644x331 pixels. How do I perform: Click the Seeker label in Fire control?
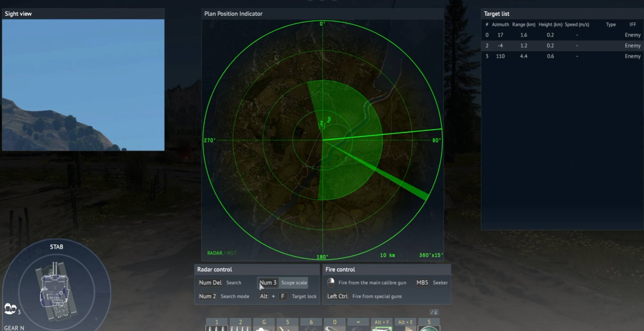pyautogui.click(x=440, y=283)
